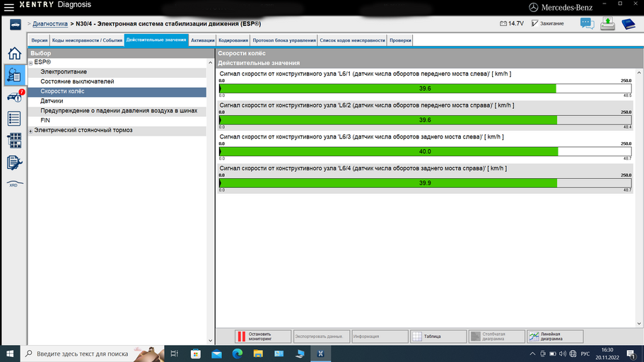Click the Информация button
Image resolution: width=644 pixels, height=362 pixels.
[x=380, y=337]
